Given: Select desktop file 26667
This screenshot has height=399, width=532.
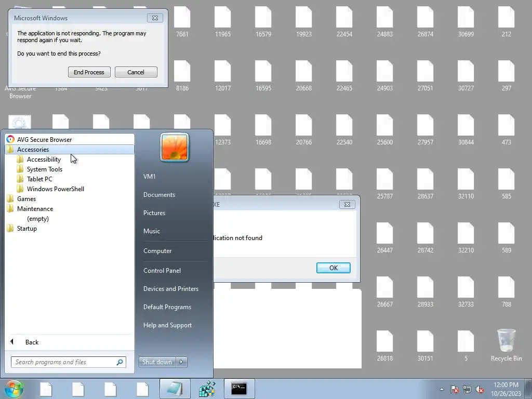Looking at the screenshot, I should click(x=385, y=292).
